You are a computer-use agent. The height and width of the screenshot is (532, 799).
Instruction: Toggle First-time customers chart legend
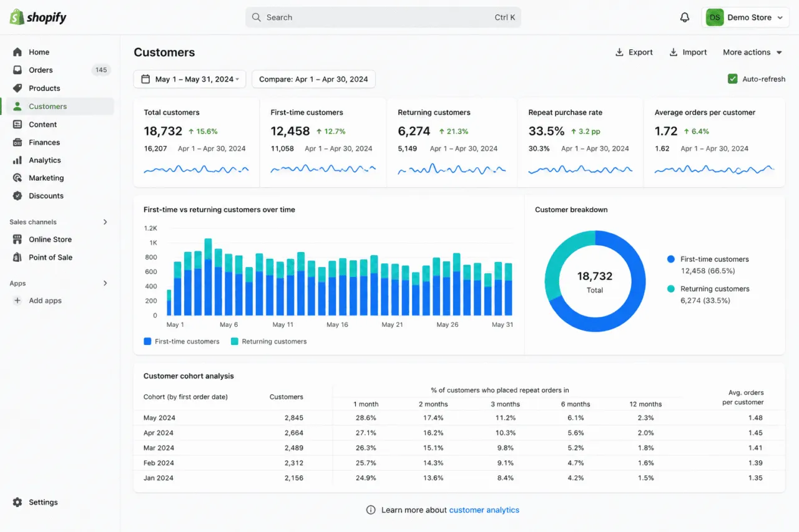click(182, 342)
